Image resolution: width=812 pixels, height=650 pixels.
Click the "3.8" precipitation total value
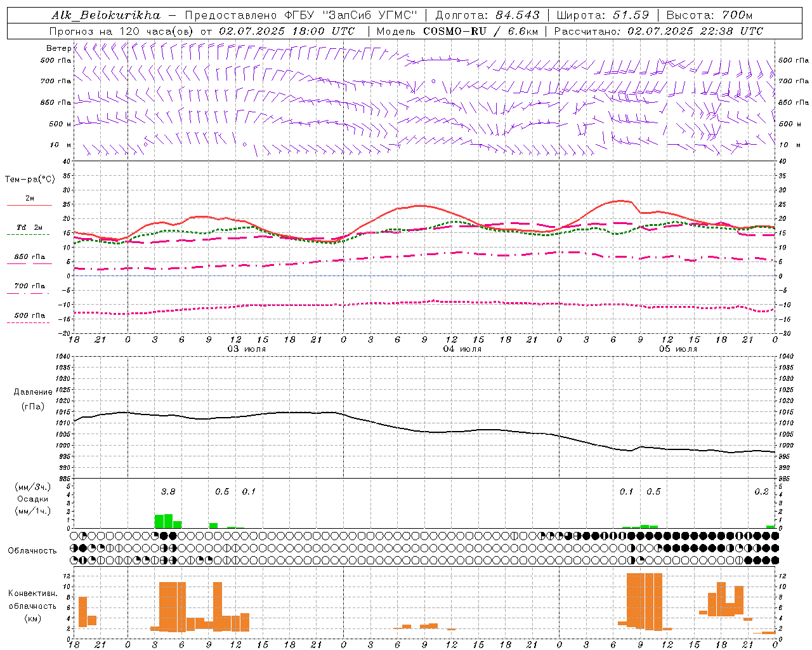168,491
